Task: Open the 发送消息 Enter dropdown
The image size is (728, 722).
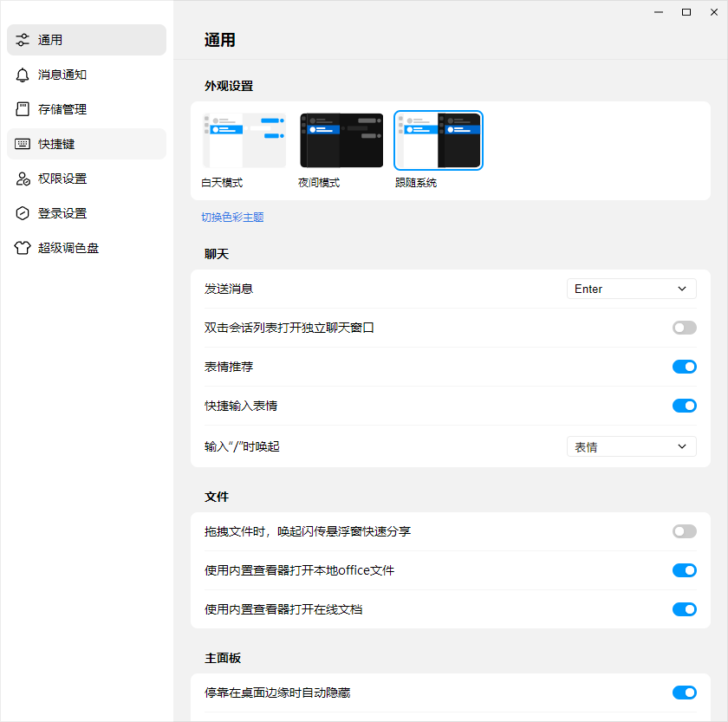Action: [x=632, y=289]
